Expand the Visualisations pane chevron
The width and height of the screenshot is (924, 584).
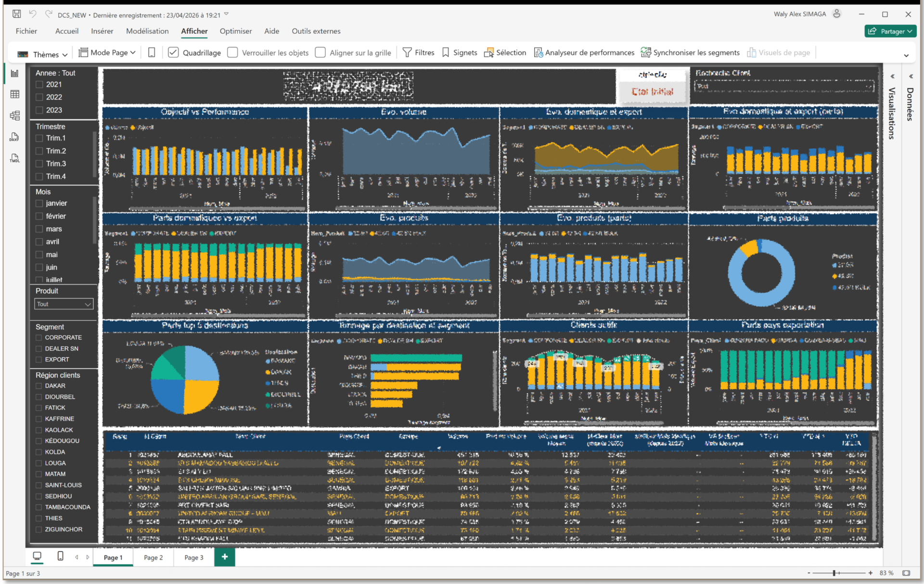pyautogui.click(x=892, y=76)
